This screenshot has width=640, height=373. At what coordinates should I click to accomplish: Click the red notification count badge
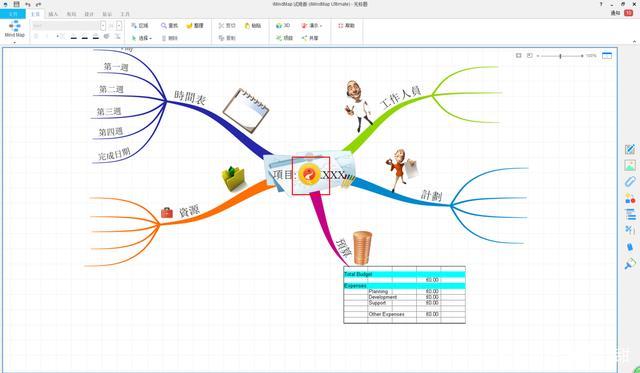pyautogui.click(x=629, y=13)
